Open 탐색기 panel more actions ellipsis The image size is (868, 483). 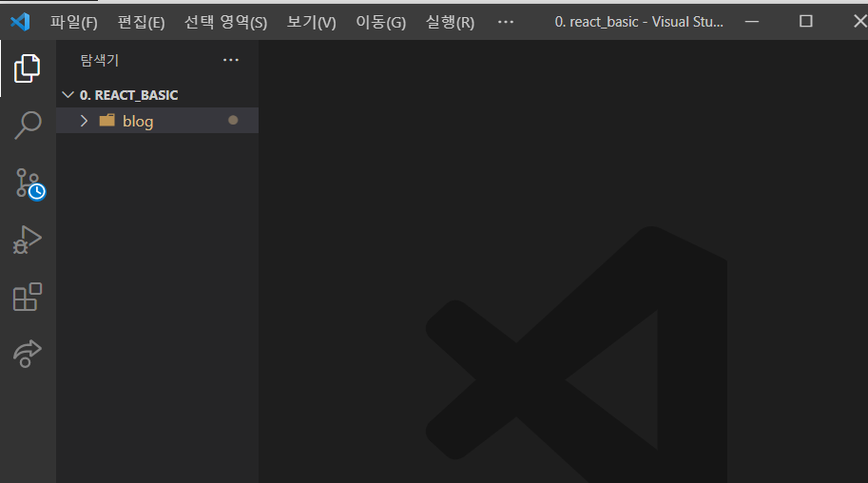pyautogui.click(x=231, y=60)
